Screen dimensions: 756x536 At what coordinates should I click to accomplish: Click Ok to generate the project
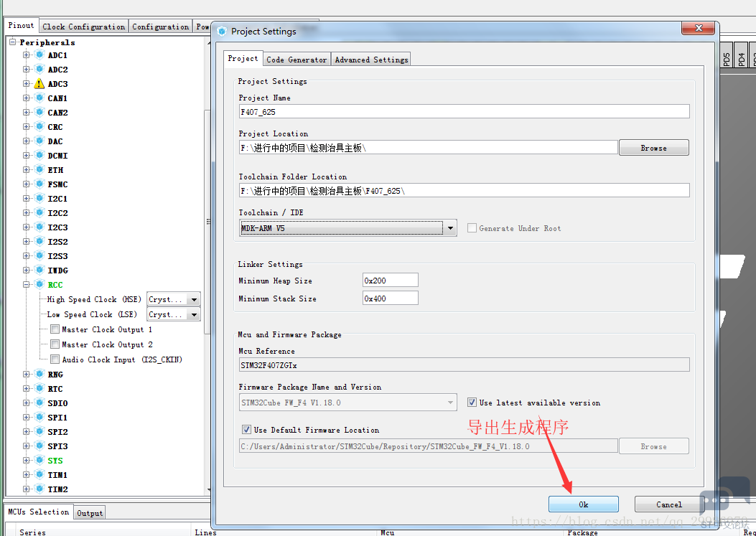pos(584,504)
